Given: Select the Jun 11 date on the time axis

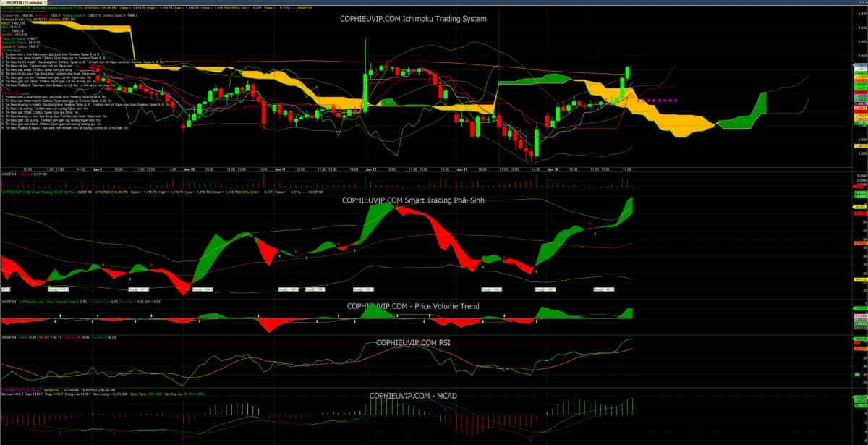Looking at the screenshot, I should (x=281, y=169).
